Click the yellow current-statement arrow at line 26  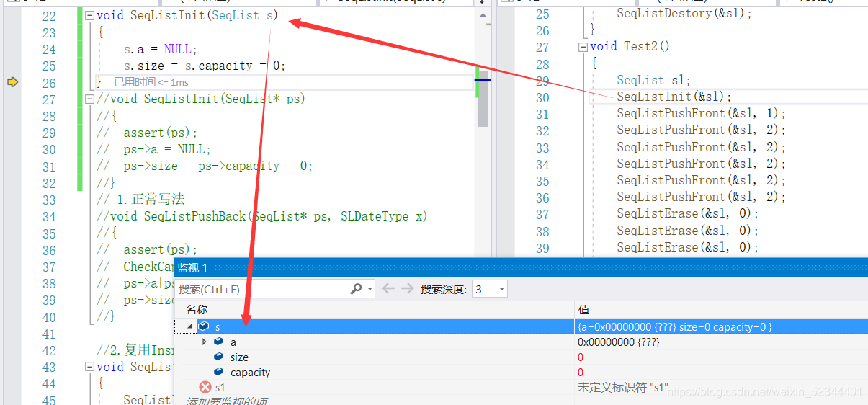coord(12,82)
